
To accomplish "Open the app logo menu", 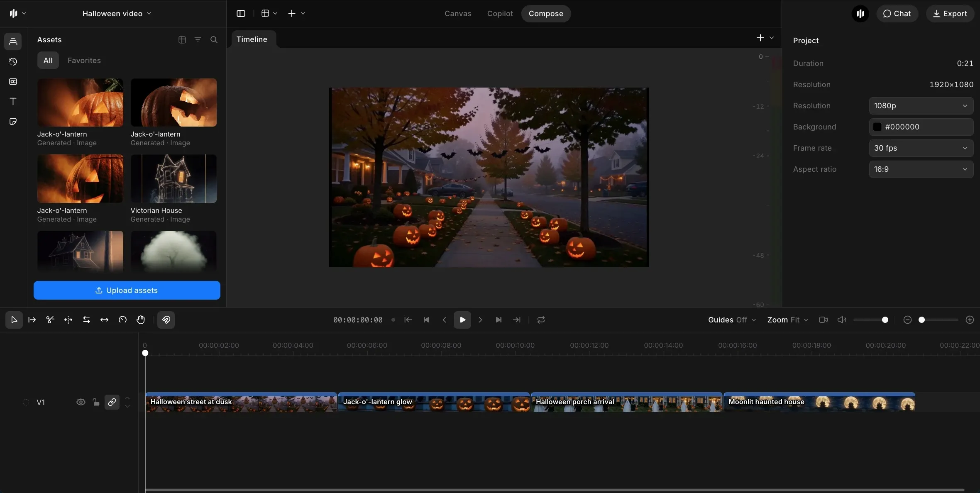I will tap(18, 14).
